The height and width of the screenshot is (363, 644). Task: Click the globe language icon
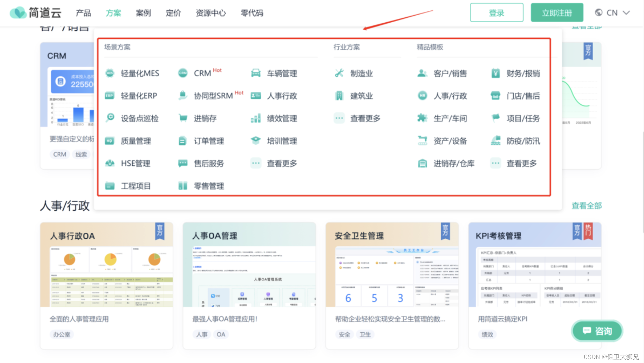pyautogui.click(x=599, y=13)
